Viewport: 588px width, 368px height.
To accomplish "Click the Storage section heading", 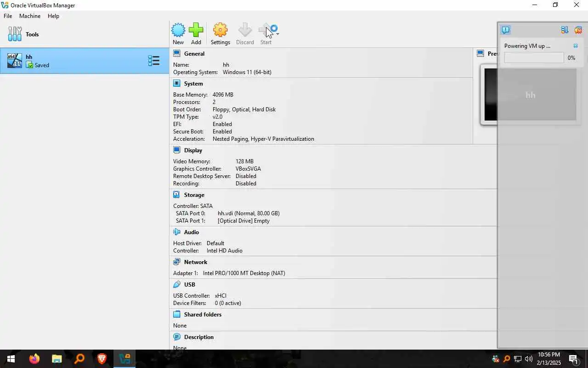I will (194, 195).
